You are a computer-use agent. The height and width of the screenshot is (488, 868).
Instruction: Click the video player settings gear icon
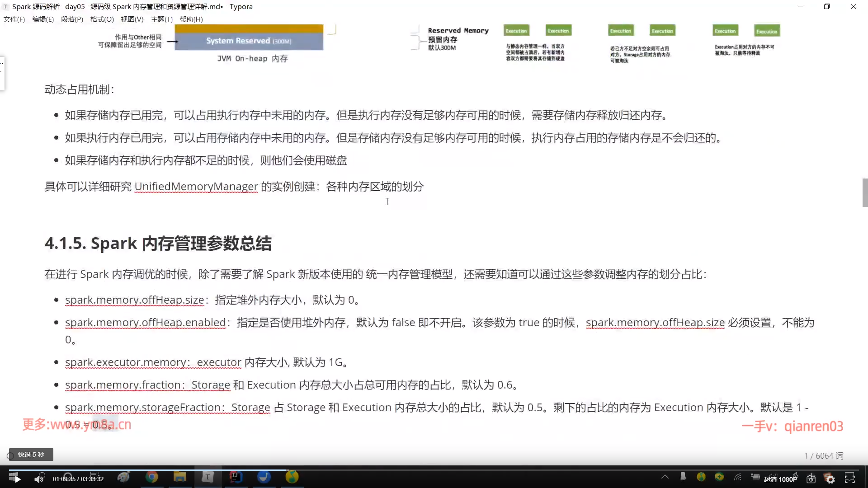[830, 479]
